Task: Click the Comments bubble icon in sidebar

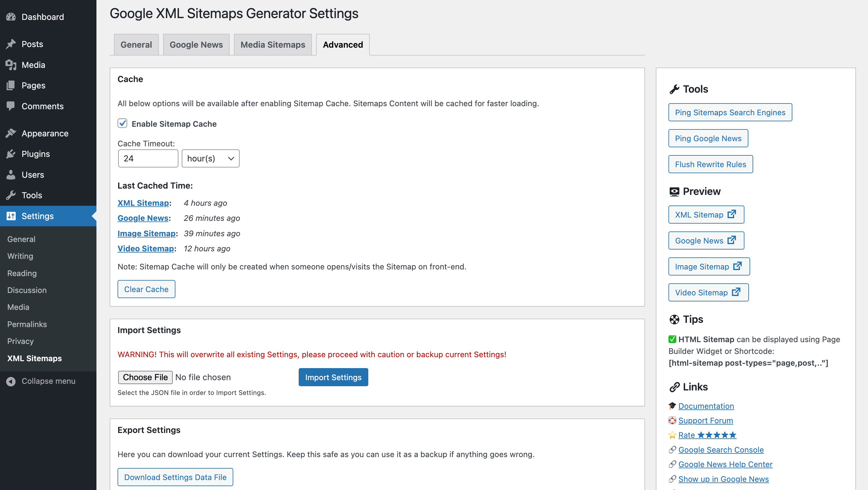Action: click(x=11, y=106)
